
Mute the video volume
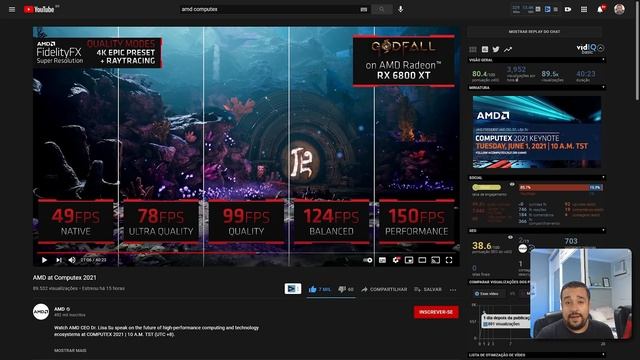point(72,260)
